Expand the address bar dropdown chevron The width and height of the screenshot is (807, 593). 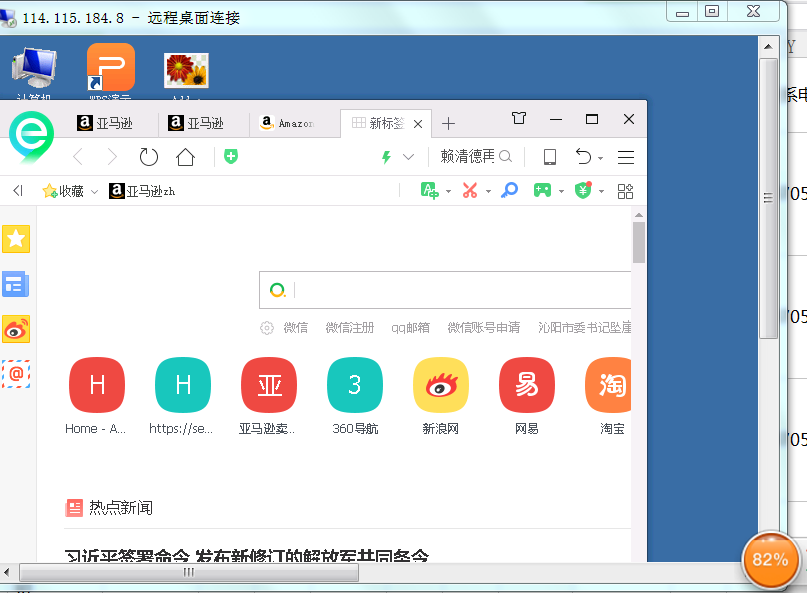coord(409,156)
